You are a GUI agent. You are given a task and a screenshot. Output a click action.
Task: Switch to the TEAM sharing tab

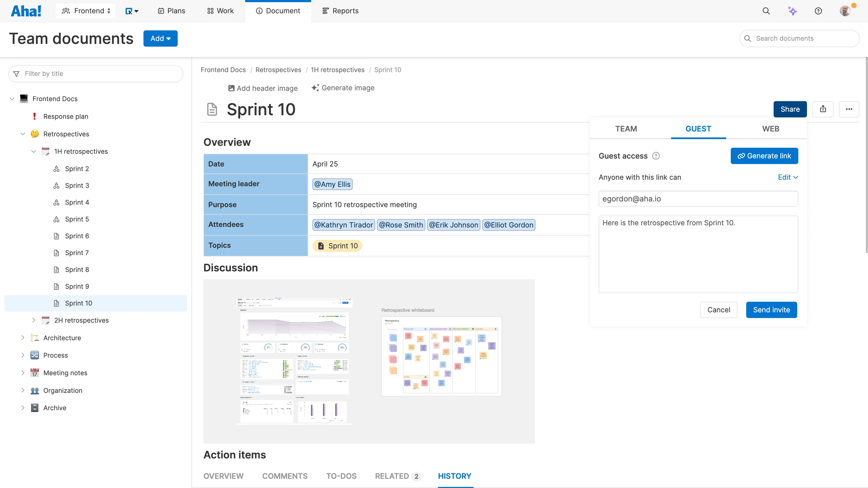[x=626, y=128]
